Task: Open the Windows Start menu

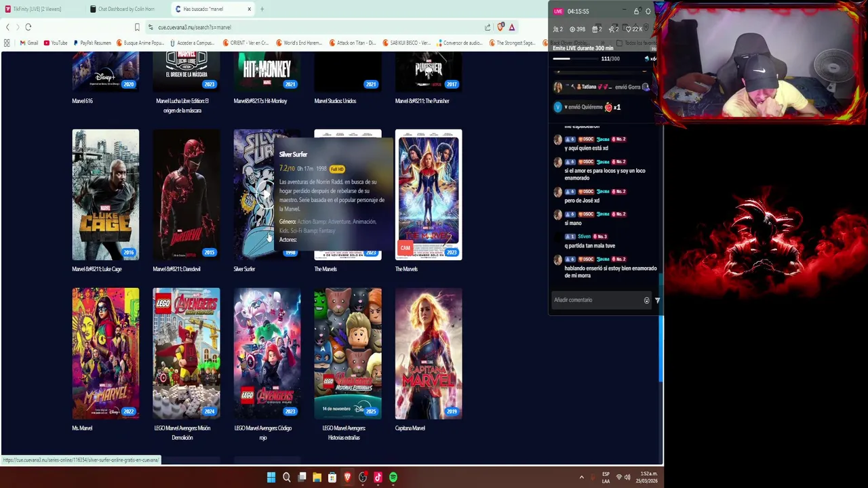Action: point(271,477)
